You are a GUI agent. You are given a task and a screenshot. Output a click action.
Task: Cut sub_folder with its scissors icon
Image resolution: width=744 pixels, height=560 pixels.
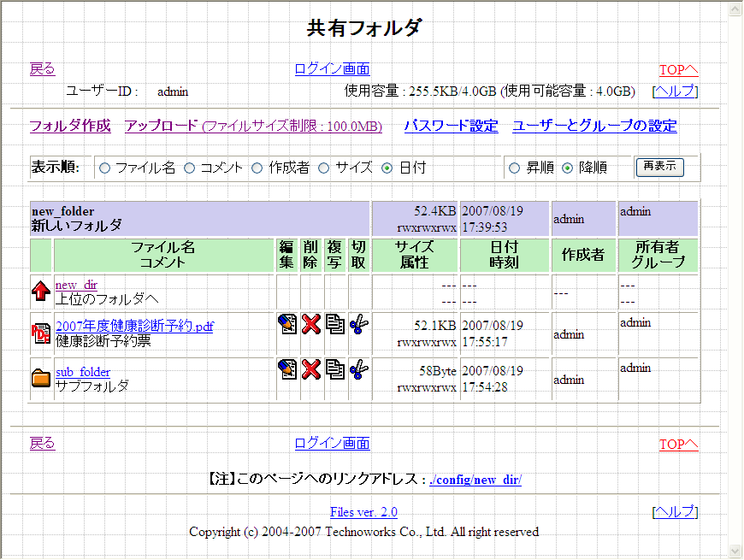click(x=359, y=369)
